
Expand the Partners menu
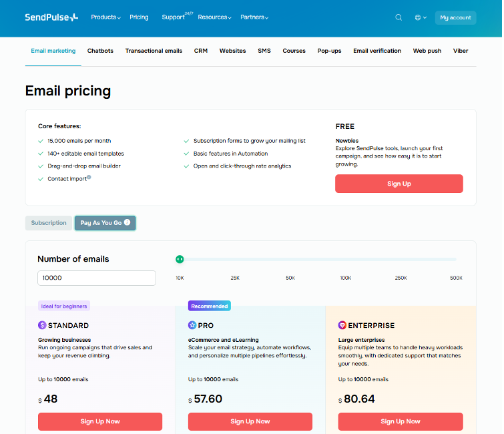pos(254,17)
